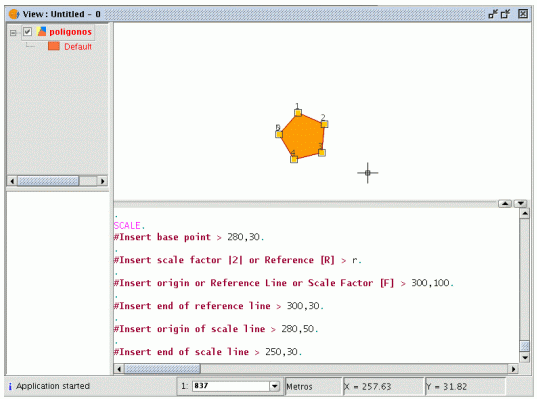Click the view window title icon
This screenshot has height=399, width=537.
[14, 14]
